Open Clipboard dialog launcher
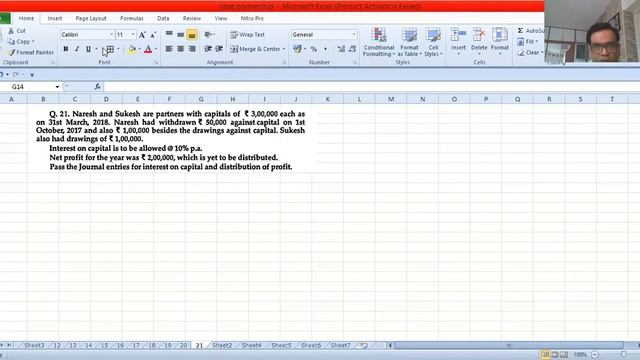Viewport: 640px width, 360px height. [x=53, y=63]
